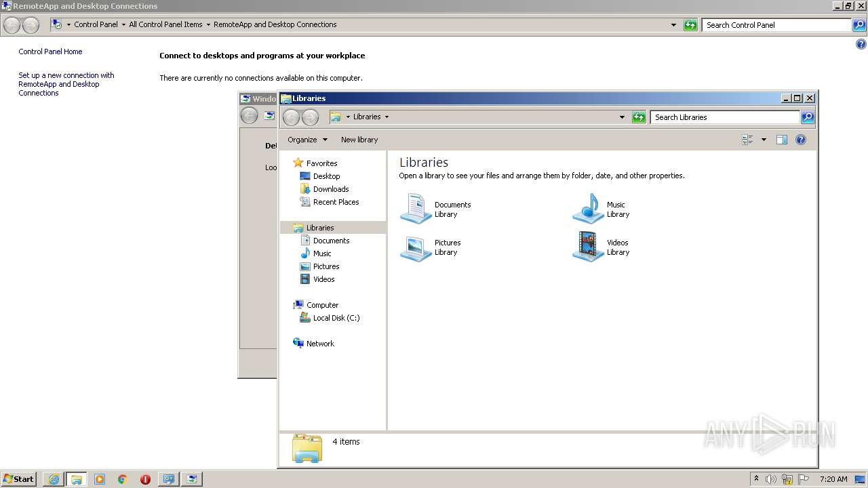The width and height of the screenshot is (868, 488).
Task: Open the volume speaker tray icon
Action: coord(771,479)
